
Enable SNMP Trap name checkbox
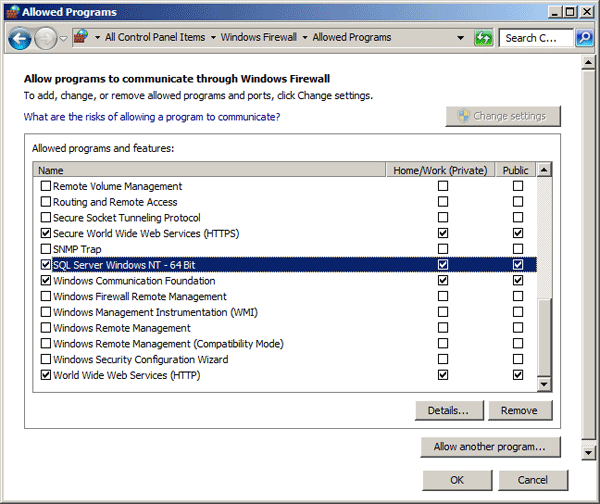(x=46, y=249)
